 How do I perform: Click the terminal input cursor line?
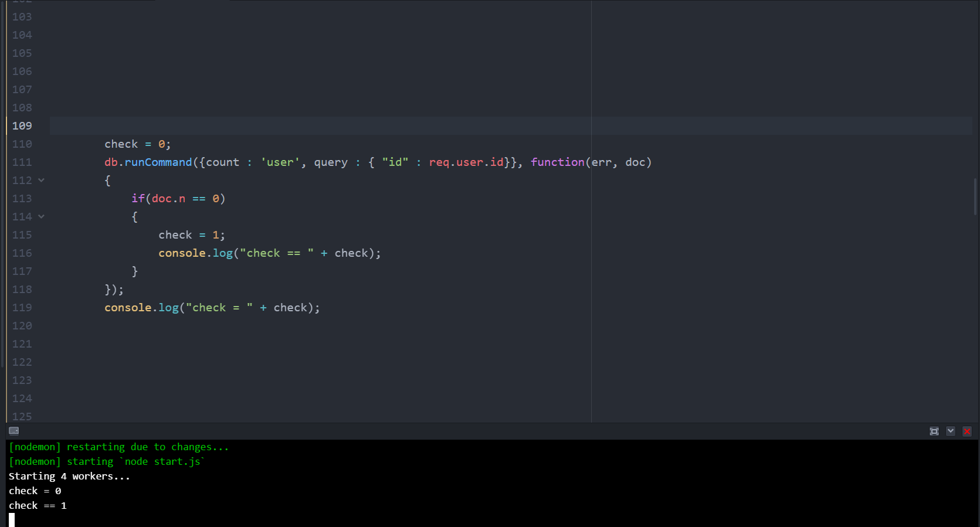point(12,520)
